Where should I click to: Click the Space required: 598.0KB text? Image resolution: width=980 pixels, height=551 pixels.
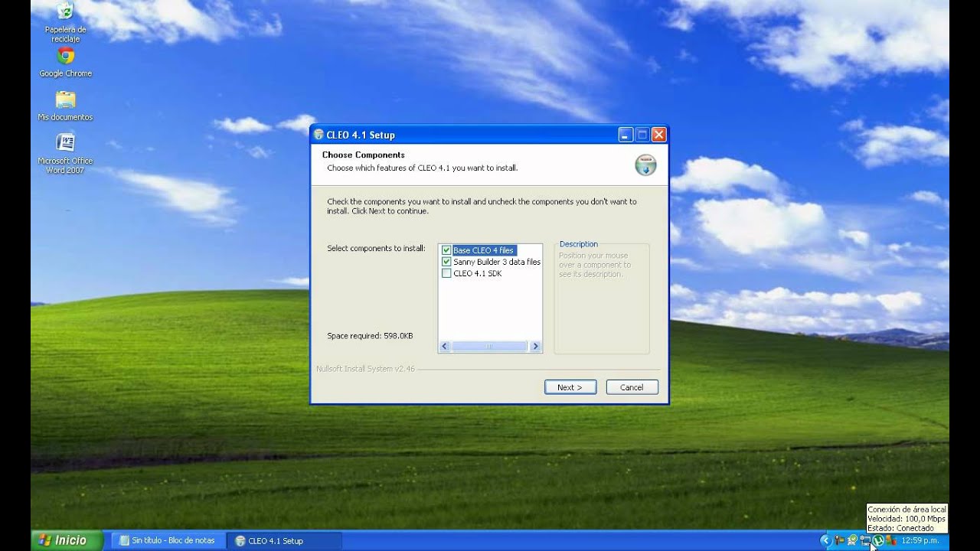[370, 336]
